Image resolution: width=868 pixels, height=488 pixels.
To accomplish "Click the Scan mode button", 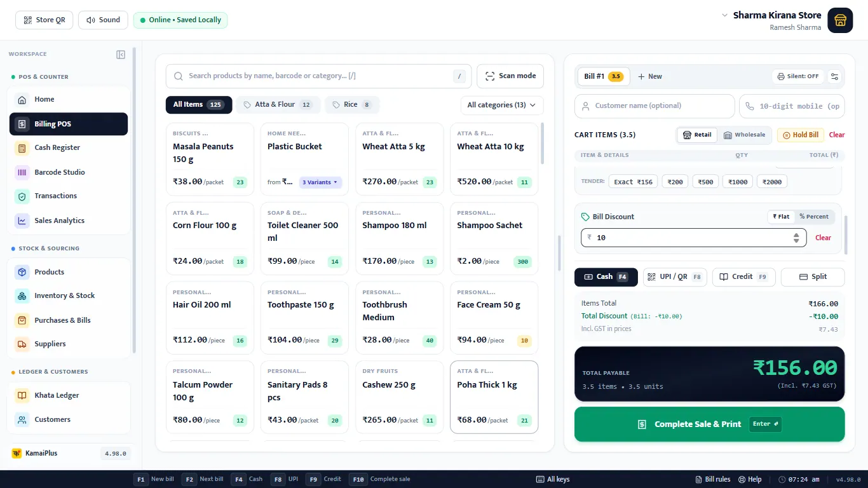I will [x=510, y=76].
